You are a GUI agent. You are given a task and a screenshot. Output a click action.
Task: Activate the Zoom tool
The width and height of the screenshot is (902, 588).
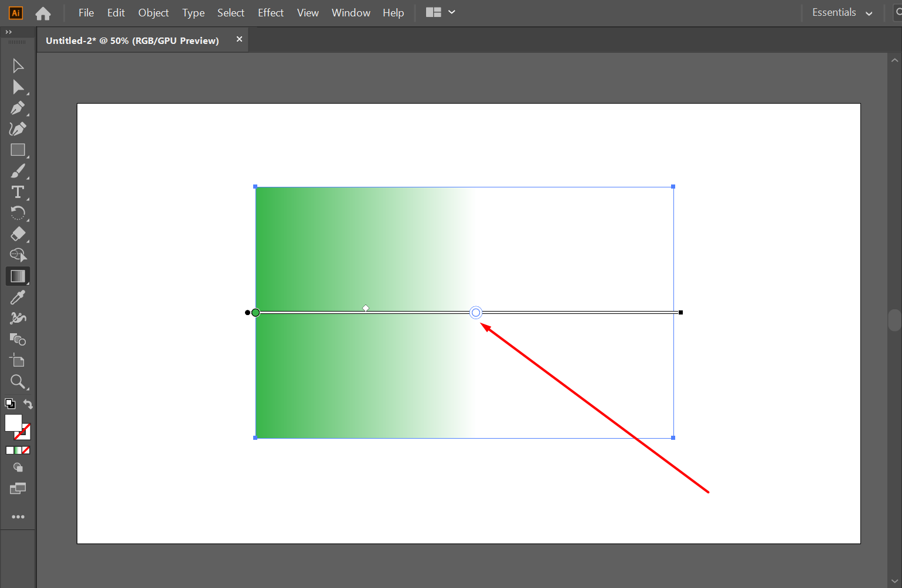[x=18, y=382]
